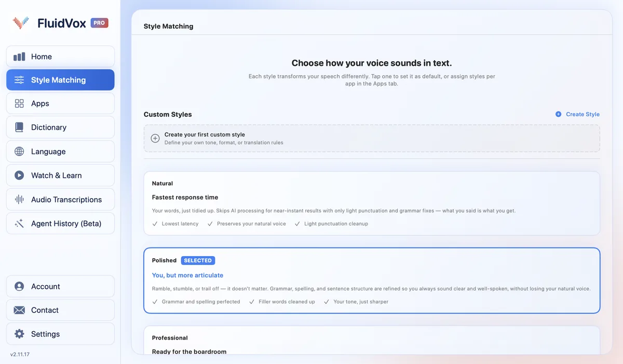623x364 pixels.
Task: Open Language settings
Action: tap(60, 151)
